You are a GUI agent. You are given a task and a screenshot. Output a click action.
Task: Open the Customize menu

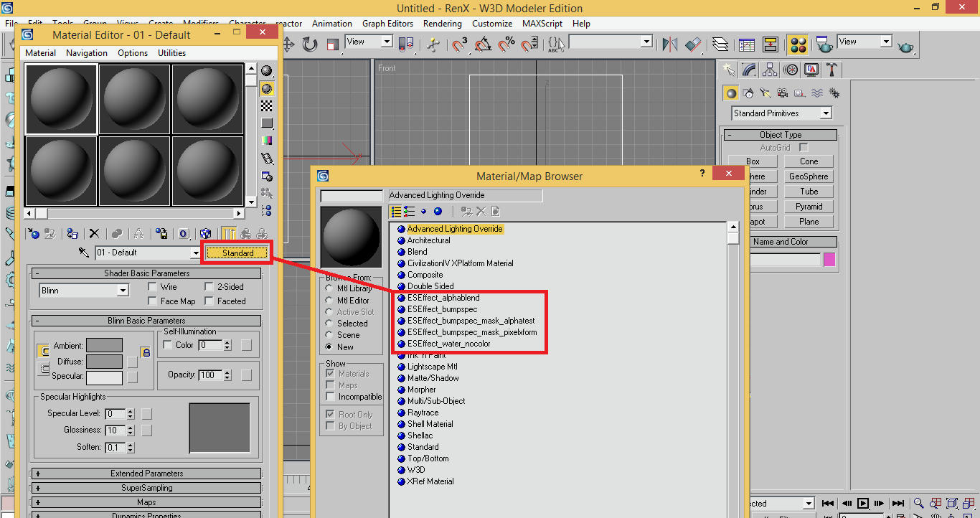click(492, 24)
